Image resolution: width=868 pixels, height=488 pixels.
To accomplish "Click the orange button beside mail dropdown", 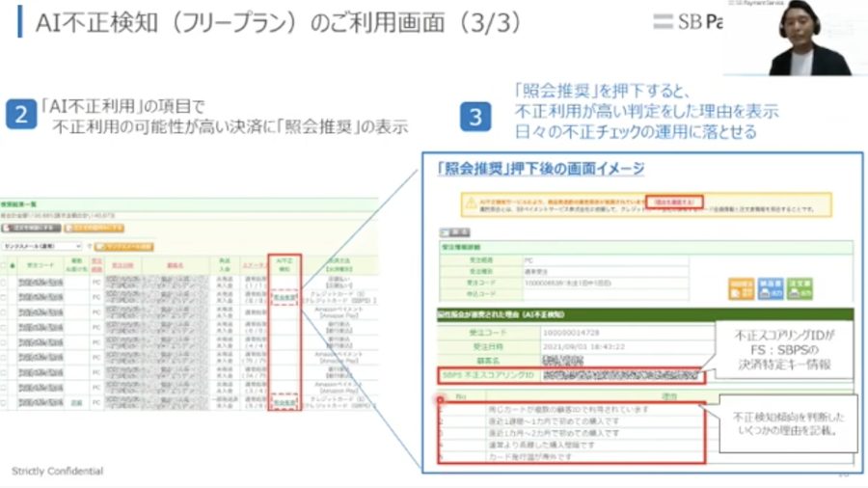I will pyautogui.click(x=124, y=247).
